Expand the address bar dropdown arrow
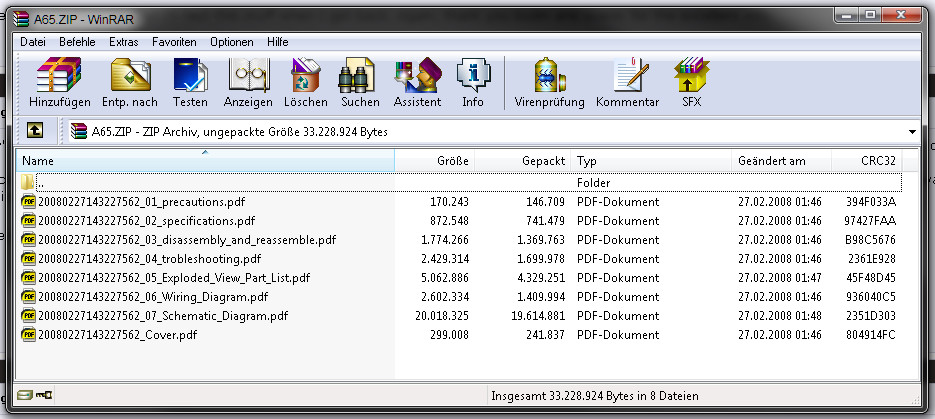This screenshot has height=419, width=935. point(912,132)
